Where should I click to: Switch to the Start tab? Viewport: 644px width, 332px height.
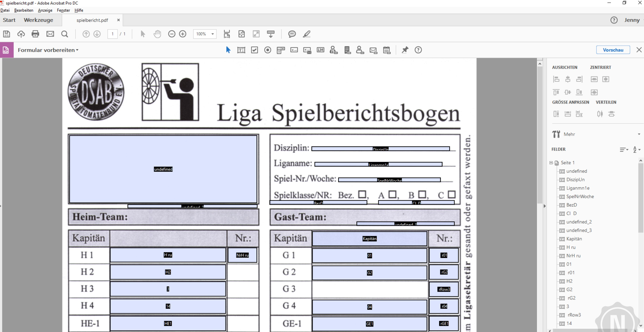coord(9,20)
